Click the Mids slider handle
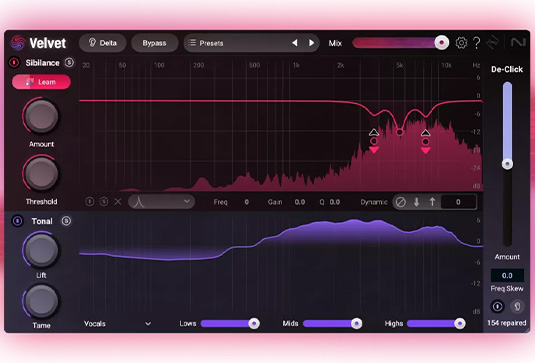 356,323
